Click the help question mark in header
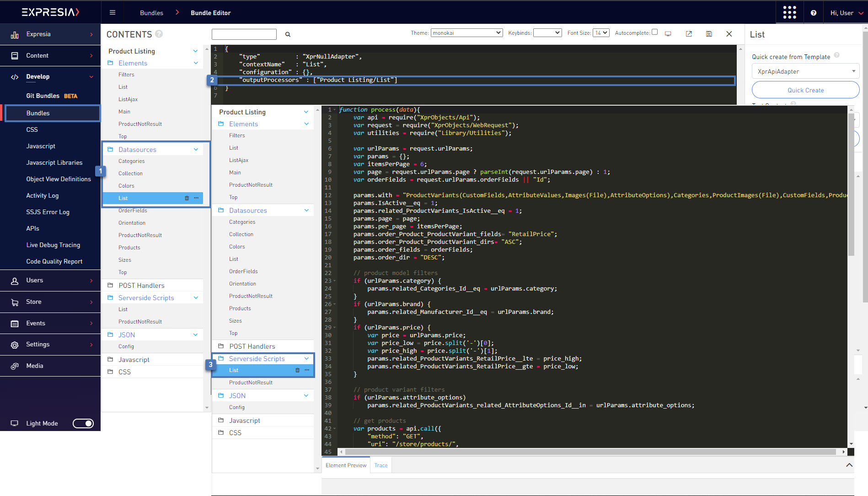Viewport: 868px width, 496px height. click(x=814, y=13)
